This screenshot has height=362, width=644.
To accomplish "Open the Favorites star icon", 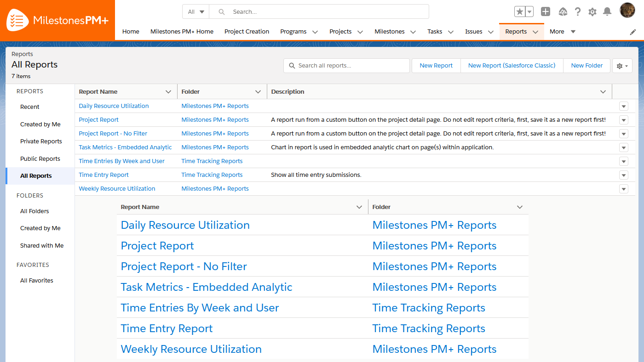I will 519,11.
